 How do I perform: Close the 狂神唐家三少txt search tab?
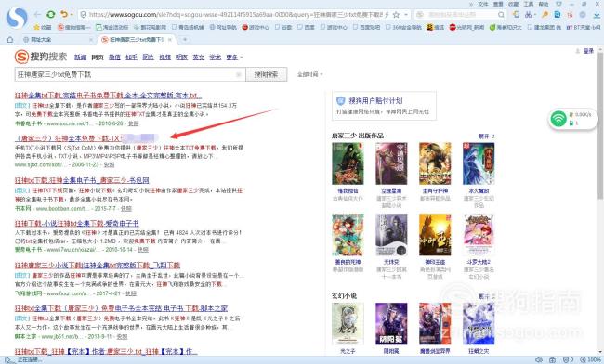(169, 39)
